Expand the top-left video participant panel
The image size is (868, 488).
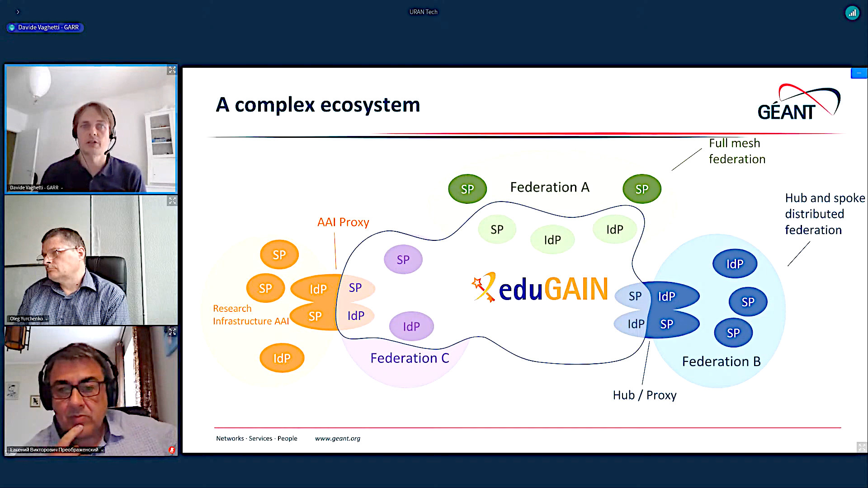coord(172,70)
